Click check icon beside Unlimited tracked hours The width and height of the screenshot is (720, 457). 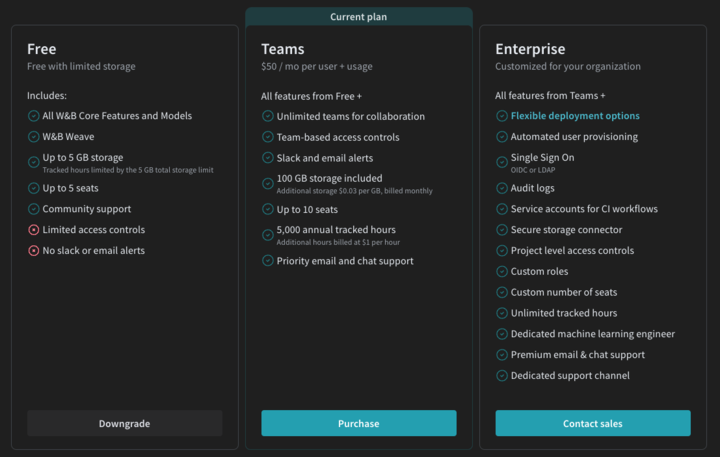click(x=502, y=313)
